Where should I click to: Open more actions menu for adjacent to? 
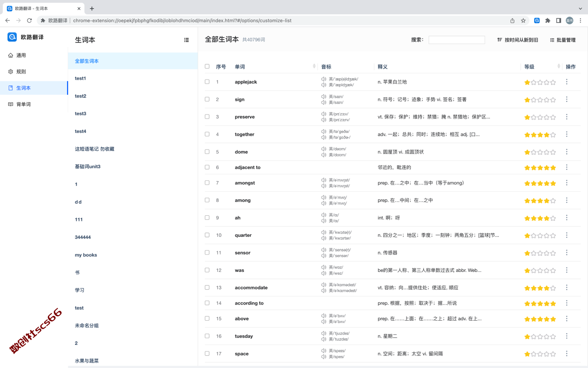566,167
